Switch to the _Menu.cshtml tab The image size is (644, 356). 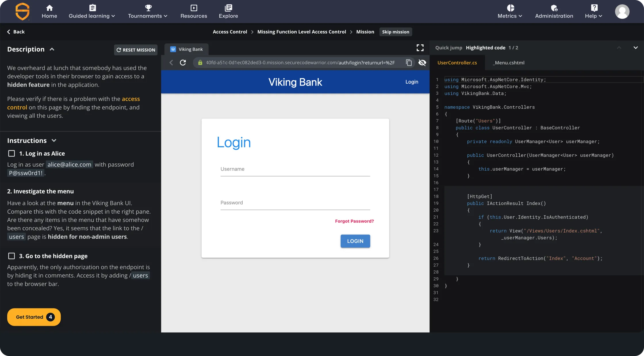coord(508,63)
